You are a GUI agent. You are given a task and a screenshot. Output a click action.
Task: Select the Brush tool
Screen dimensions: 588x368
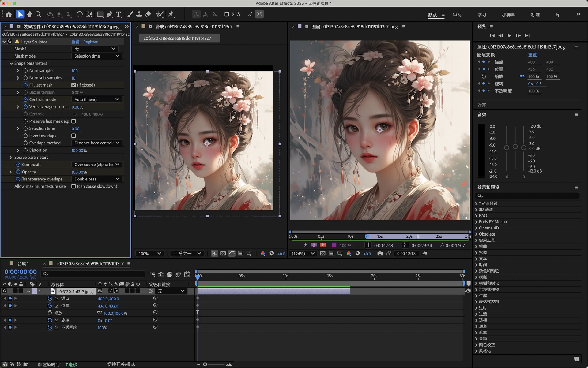(x=130, y=14)
